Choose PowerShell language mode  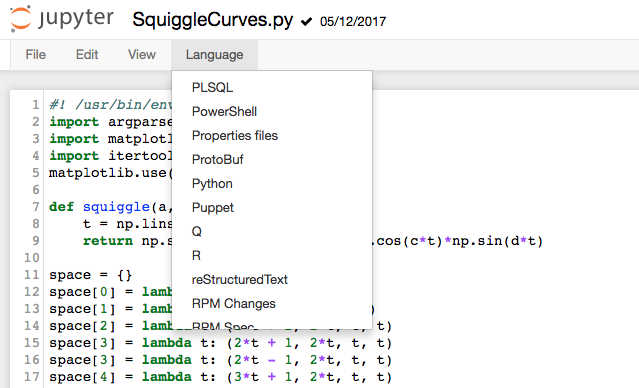[x=272, y=112]
